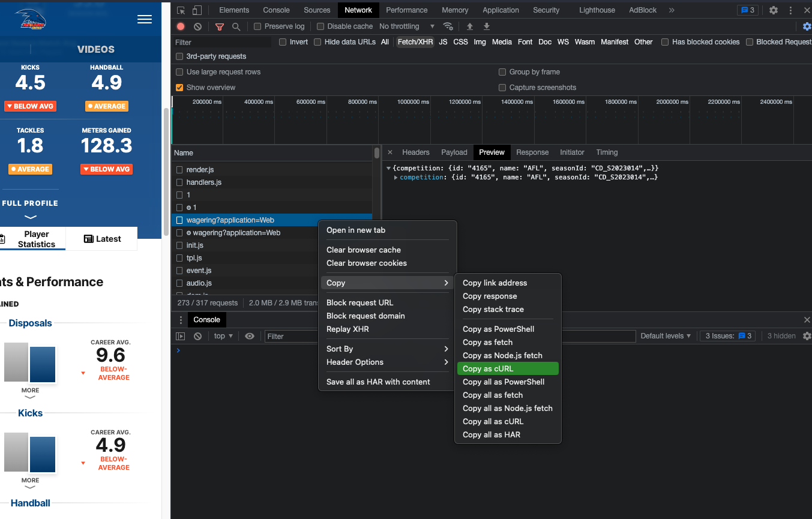The height and width of the screenshot is (519, 812).
Task: Toggle the device toolbar icon
Action: click(x=197, y=10)
